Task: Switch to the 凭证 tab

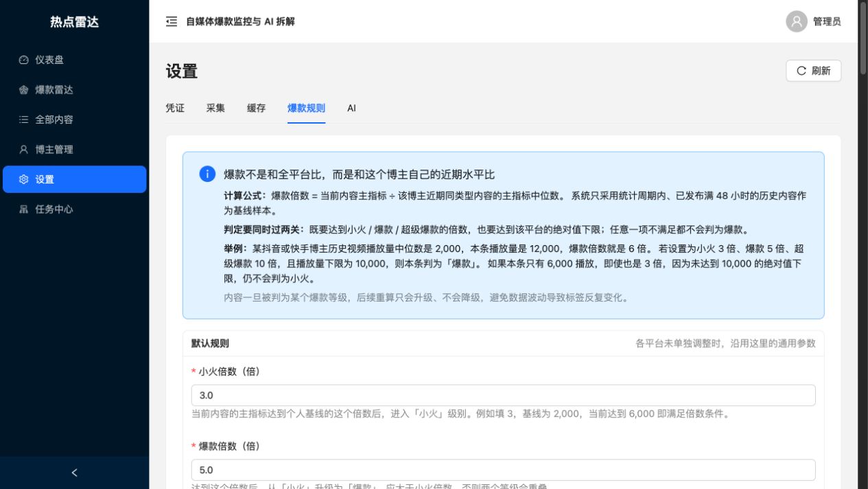Action: pyautogui.click(x=175, y=108)
